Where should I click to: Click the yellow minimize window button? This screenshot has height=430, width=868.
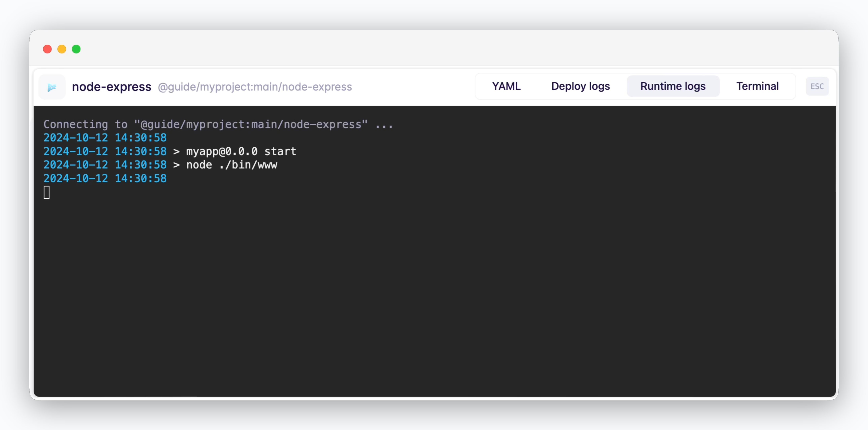click(x=62, y=49)
